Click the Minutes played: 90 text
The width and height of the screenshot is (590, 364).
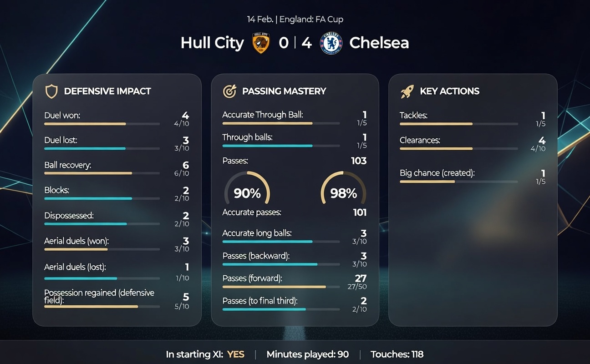tap(308, 354)
